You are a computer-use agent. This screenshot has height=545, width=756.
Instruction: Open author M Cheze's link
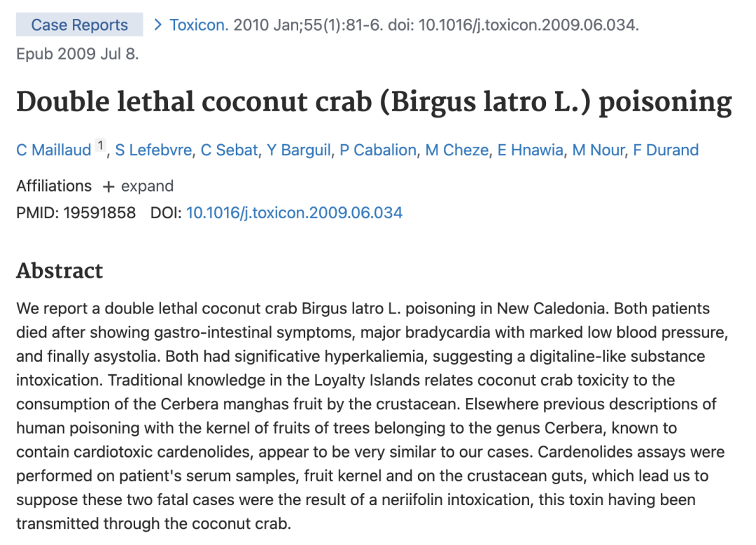click(x=458, y=150)
